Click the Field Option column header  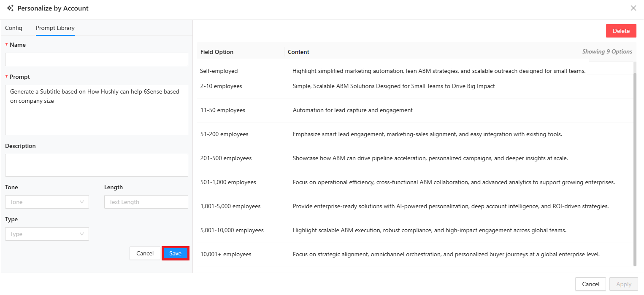(x=217, y=52)
